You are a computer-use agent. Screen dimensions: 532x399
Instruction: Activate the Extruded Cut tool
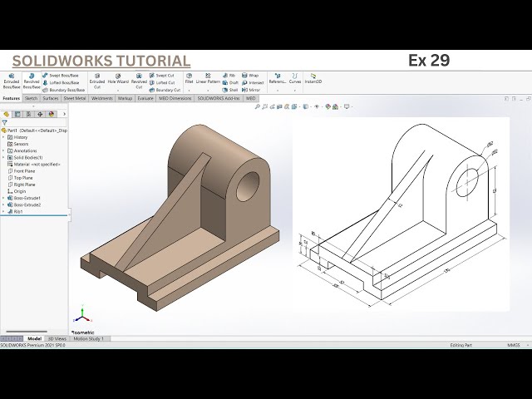pyautogui.click(x=97, y=81)
